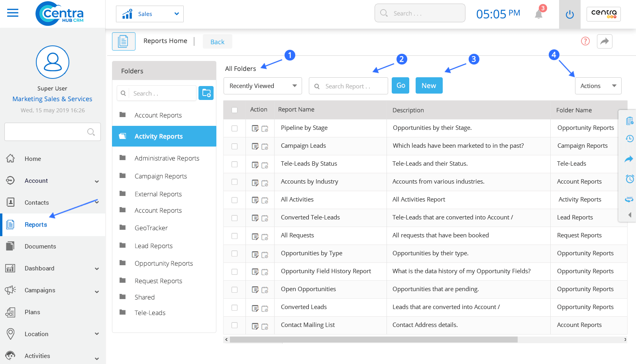Expand the Activities menu chevron
This screenshot has width=636, height=364.
[97, 358]
